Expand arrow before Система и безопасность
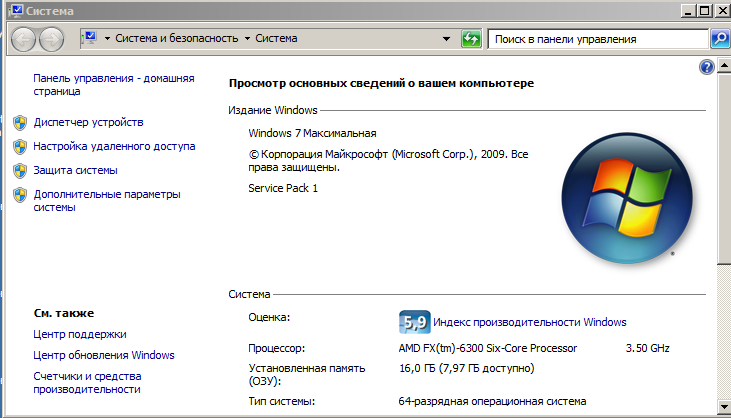 [x=108, y=39]
